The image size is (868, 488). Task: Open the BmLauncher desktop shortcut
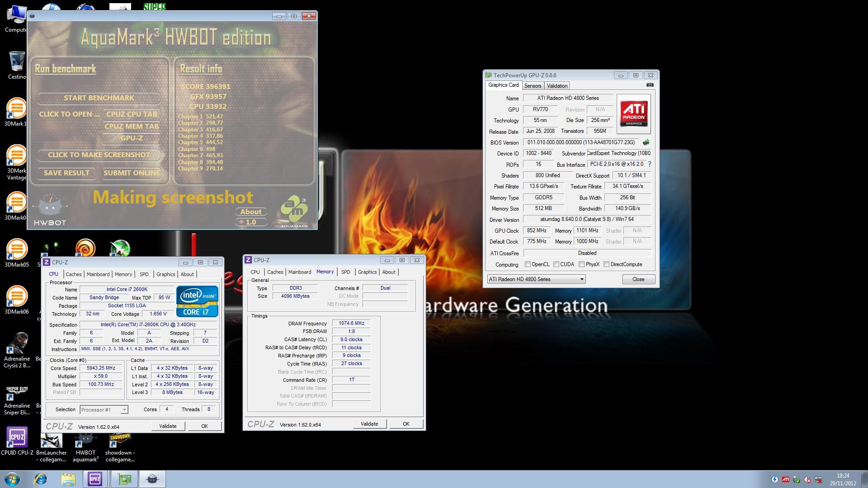tap(51, 447)
